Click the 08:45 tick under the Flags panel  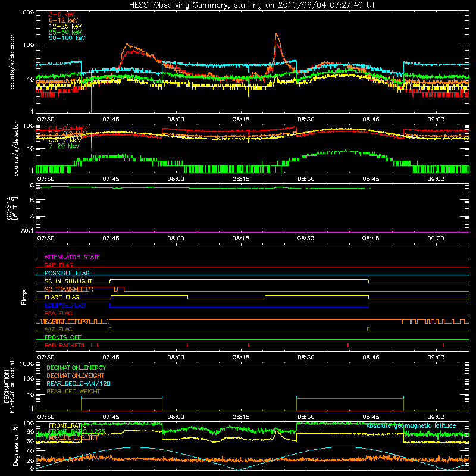click(x=371, y=358)
